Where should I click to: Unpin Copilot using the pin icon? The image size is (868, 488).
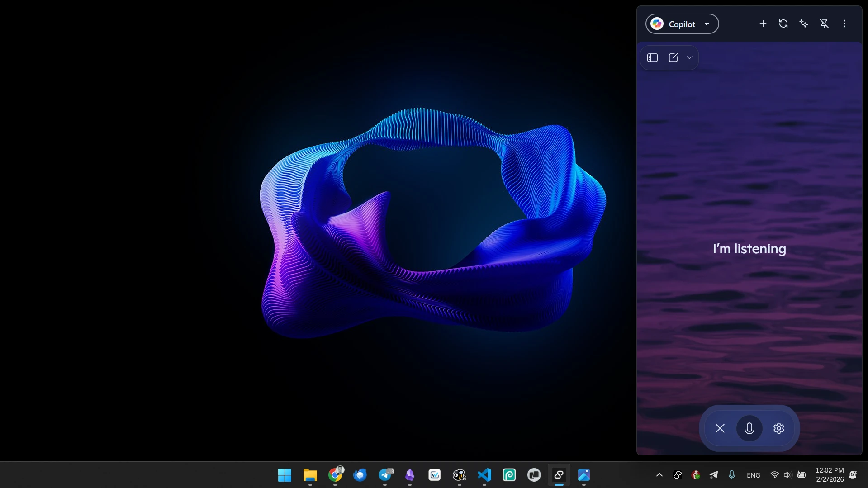824,24
